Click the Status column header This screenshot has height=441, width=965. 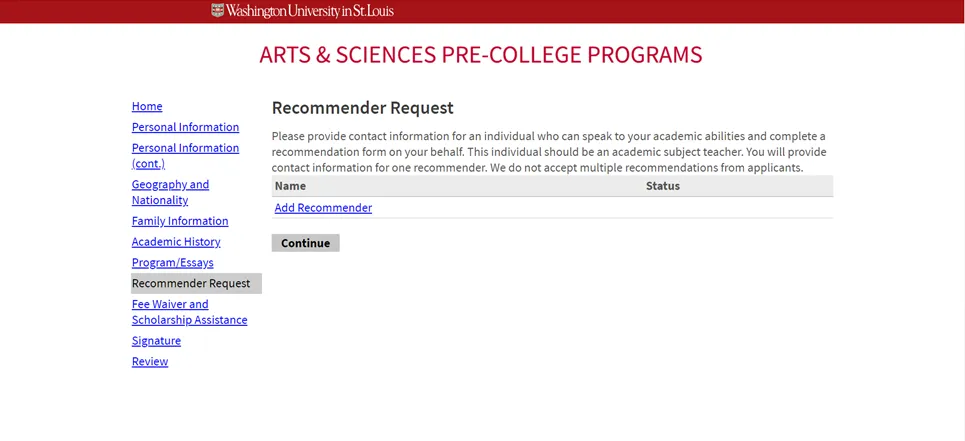click(x=662, y=186)
